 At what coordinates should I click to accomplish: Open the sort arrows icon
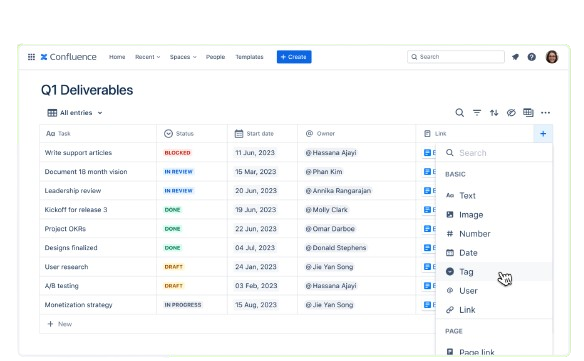pyautogui.click(x=494, y=113)
